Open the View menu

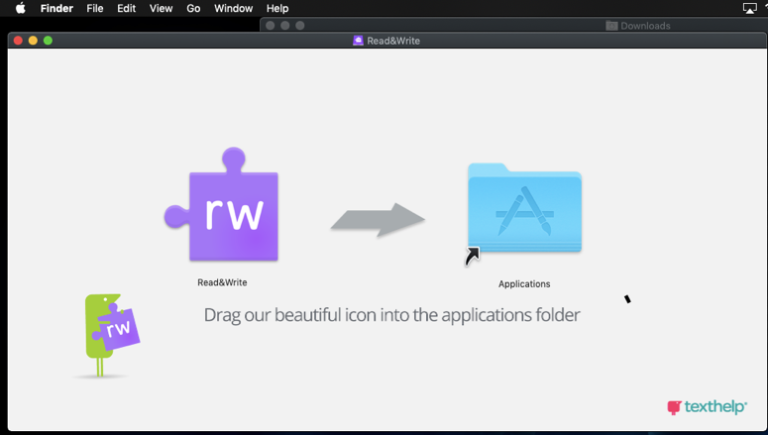[x=161, y=8]
